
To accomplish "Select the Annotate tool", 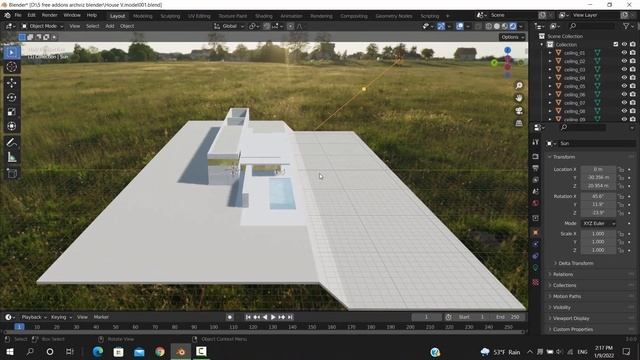I will click(x=11, y=142).
